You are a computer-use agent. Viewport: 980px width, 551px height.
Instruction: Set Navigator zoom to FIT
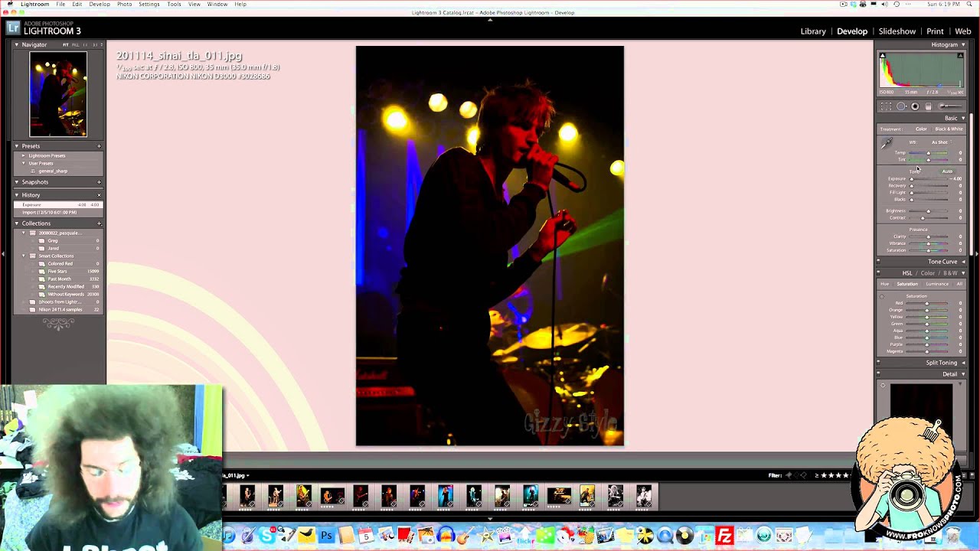[66, 45]
